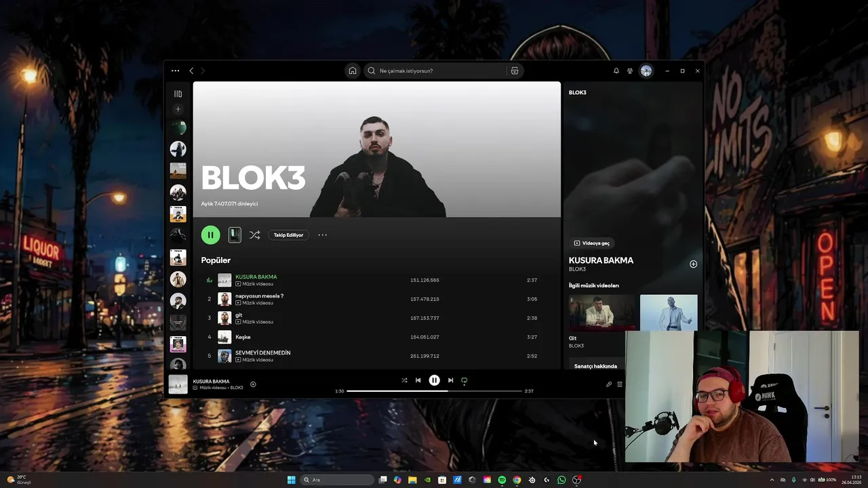Screen dimensions: 868x488
Task: Add to Liked Songs in now-playing bar
Action: coord(253,384)
